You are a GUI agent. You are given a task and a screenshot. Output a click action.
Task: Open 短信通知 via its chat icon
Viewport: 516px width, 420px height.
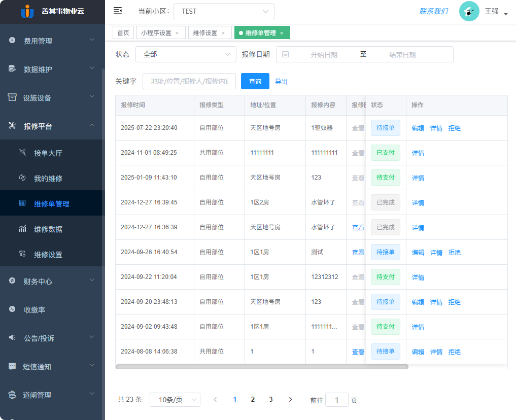[x=11, y=367]
